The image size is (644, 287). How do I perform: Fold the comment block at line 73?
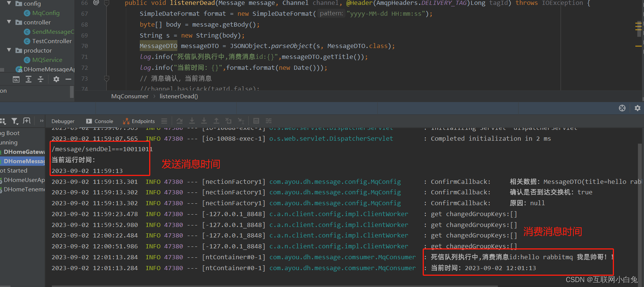[x=107, y=78]
